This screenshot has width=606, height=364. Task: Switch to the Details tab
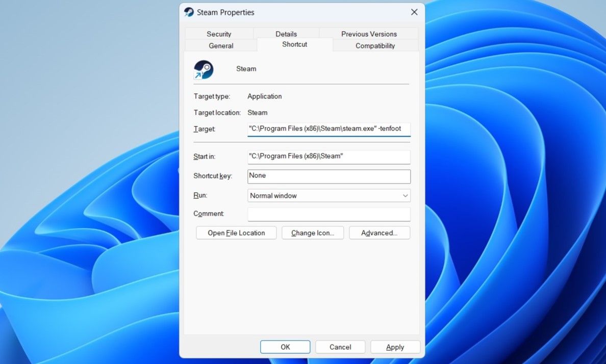tap(286, 34)
